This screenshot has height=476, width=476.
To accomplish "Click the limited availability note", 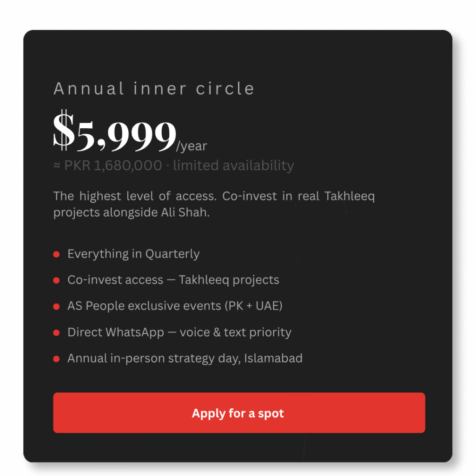I will [233, 165].
